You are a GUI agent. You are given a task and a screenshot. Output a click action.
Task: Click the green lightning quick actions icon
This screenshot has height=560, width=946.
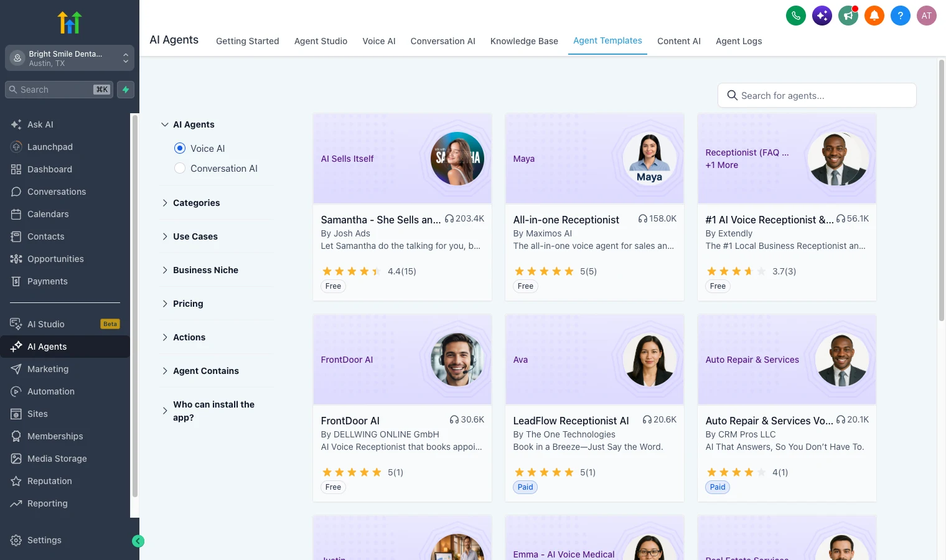click(126, 90)
